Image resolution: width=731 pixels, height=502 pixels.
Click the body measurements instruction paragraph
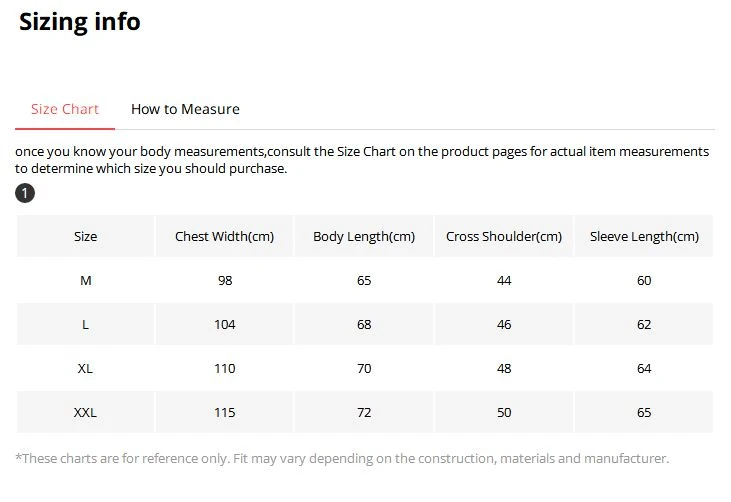click(x=362, y=160)
